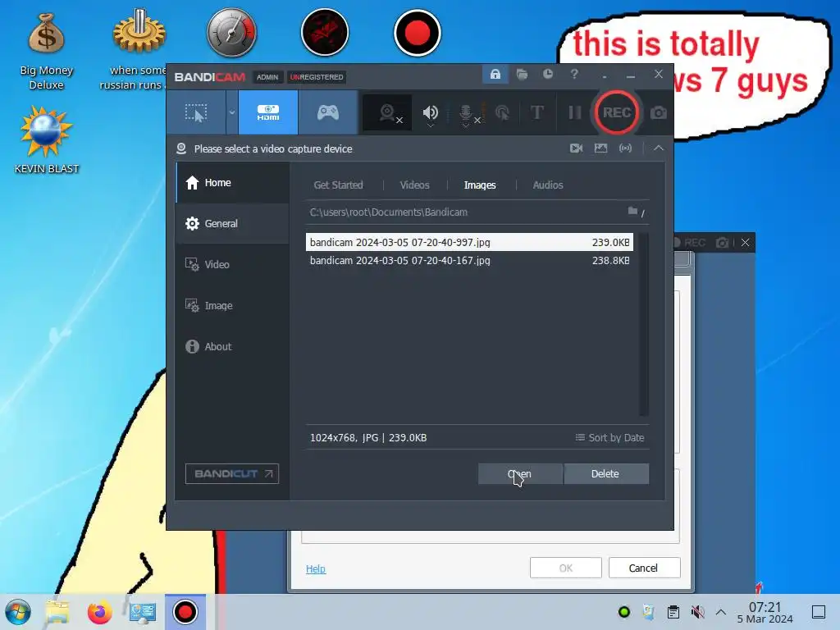Expand the screen recording mode dropdown arrow

(x=232, y=112)
